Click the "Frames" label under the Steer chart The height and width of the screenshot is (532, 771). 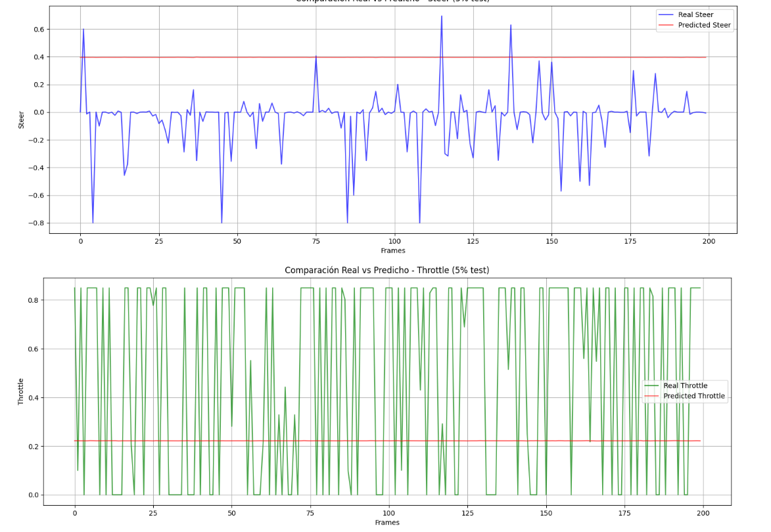(x=393, y=250)
